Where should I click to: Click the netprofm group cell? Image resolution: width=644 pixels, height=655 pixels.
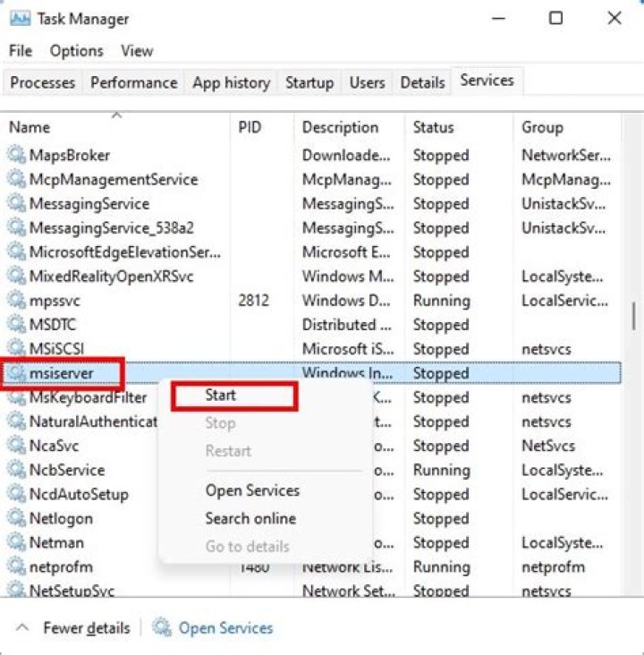point(553,567)
